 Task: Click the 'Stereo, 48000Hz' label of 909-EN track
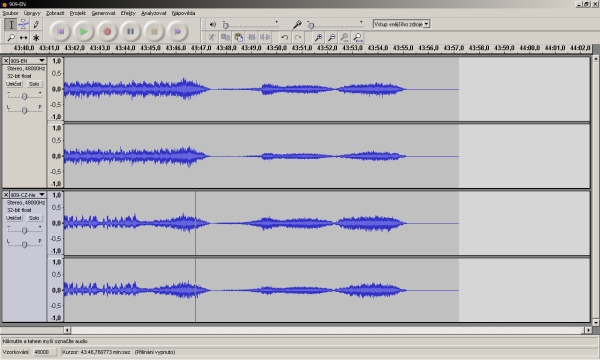[26, 68]
